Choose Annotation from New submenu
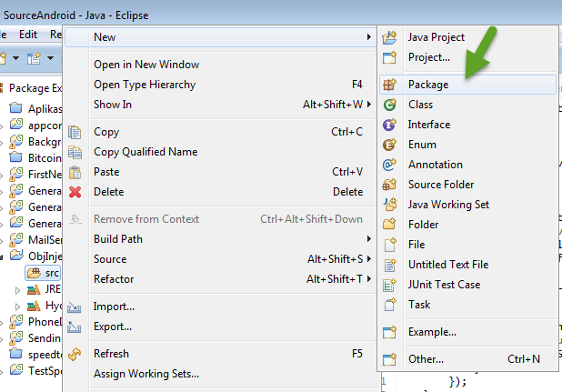This screenshot has height=392, width=562. point(467,165)
